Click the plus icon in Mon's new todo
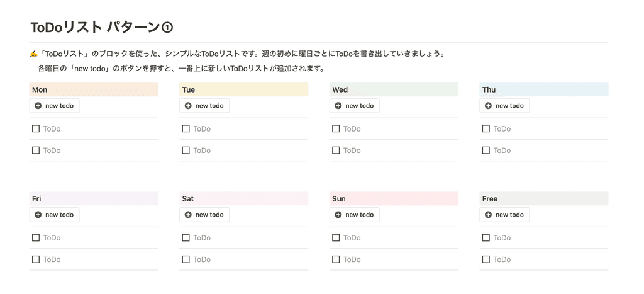The width and height of the screenshot is (644, 294). coord(38,106)
